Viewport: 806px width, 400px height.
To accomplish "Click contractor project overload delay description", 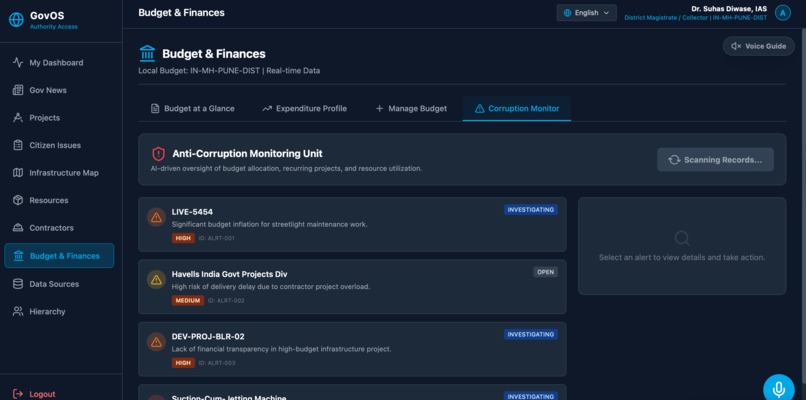I will 271,286.
